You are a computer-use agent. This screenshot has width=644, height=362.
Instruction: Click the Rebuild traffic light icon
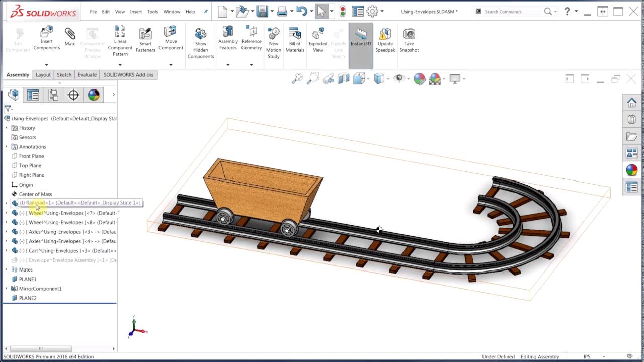coord(343,11)
